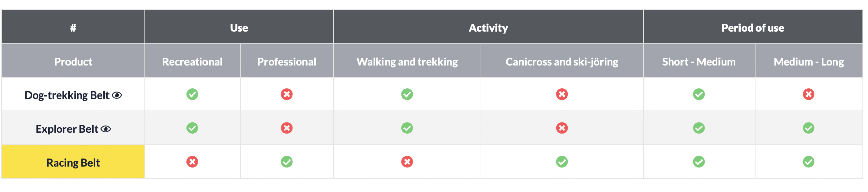Image resolution: width=868 pixels, height=192 pixels.
Task: Select the highlighted yellow Racing Belt cell
Action: [x=73, y=163]
